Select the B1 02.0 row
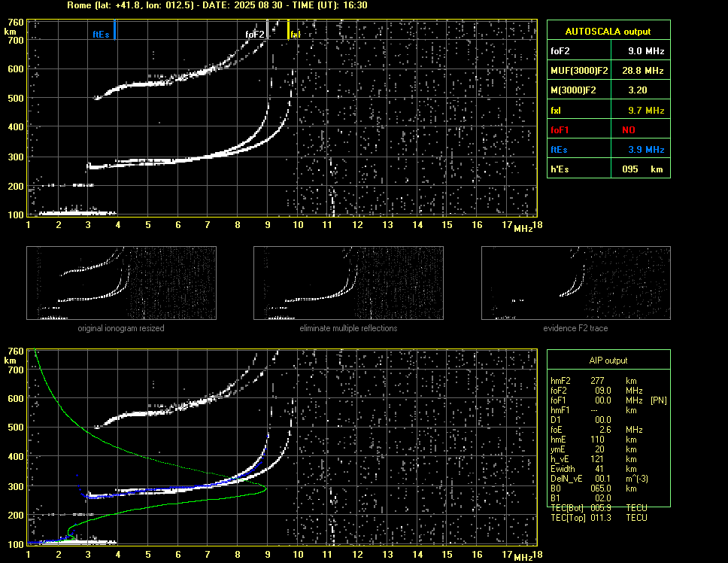This screenshot has width=728, height=563. click(581, 498)
